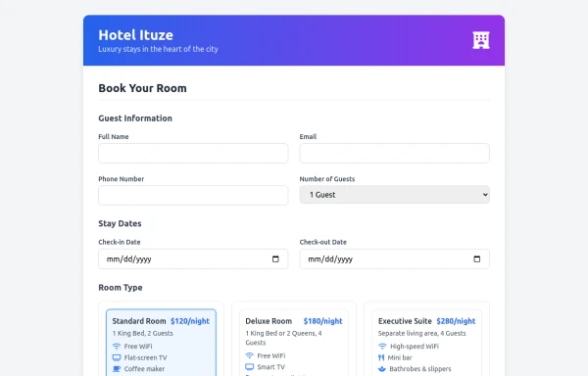Screen dimensions: 588x376
Task: Select the Standard Room card
Action: point(161,343)
